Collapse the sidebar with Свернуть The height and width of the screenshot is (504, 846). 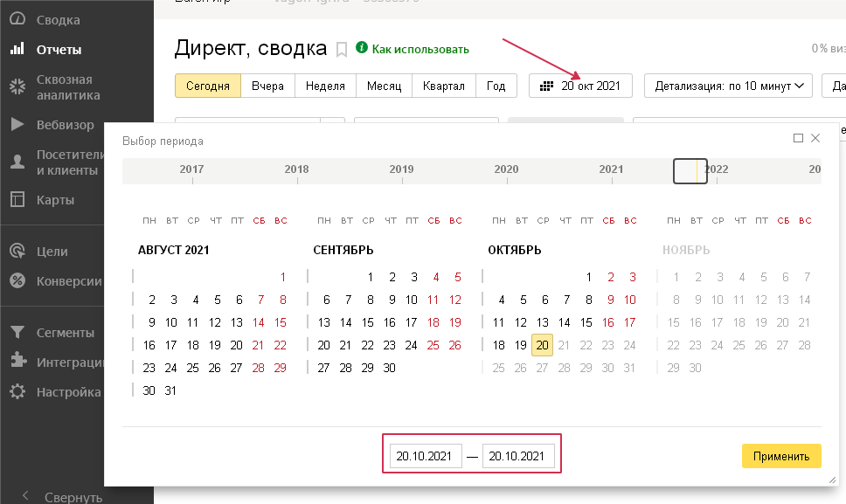61,497
